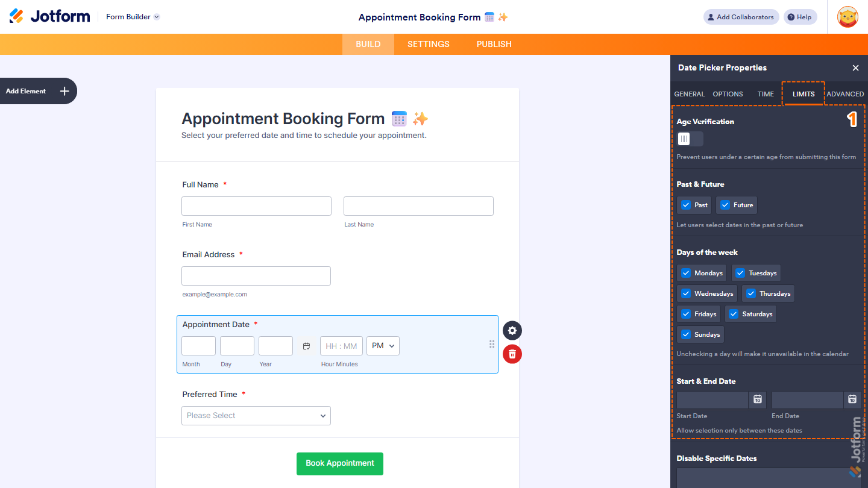Select the LIMITS tab
Image resolution: width=868 pixels, height=488 pixels.
click(804, 94)
